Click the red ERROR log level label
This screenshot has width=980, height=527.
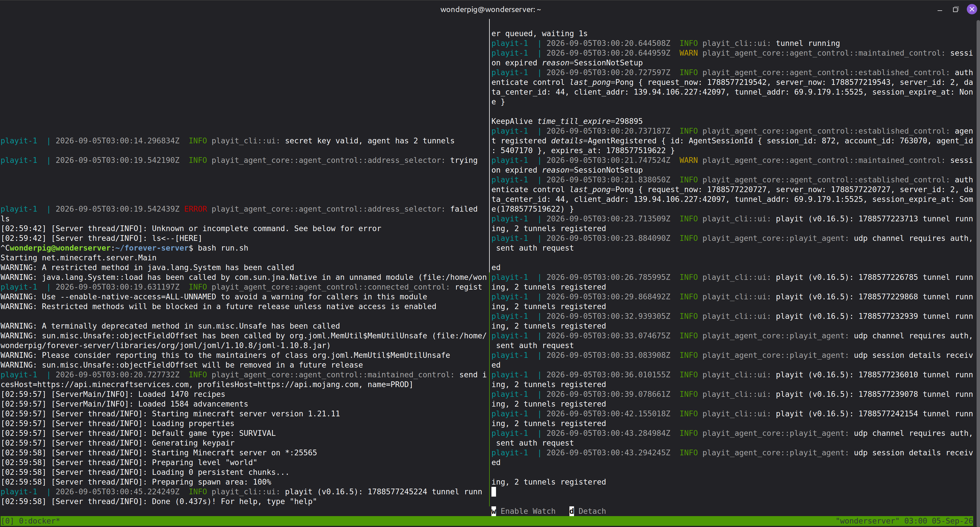[x=196, y=209]
